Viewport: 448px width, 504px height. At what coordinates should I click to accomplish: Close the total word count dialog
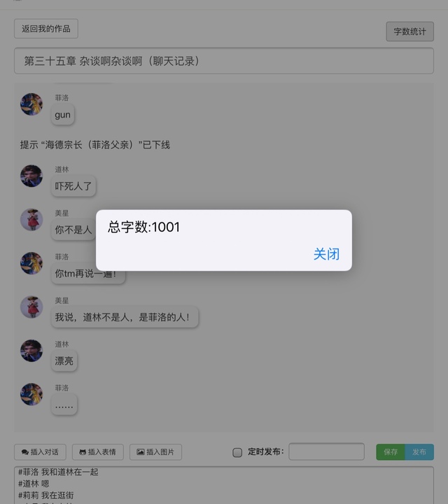(x=326, y=254)
